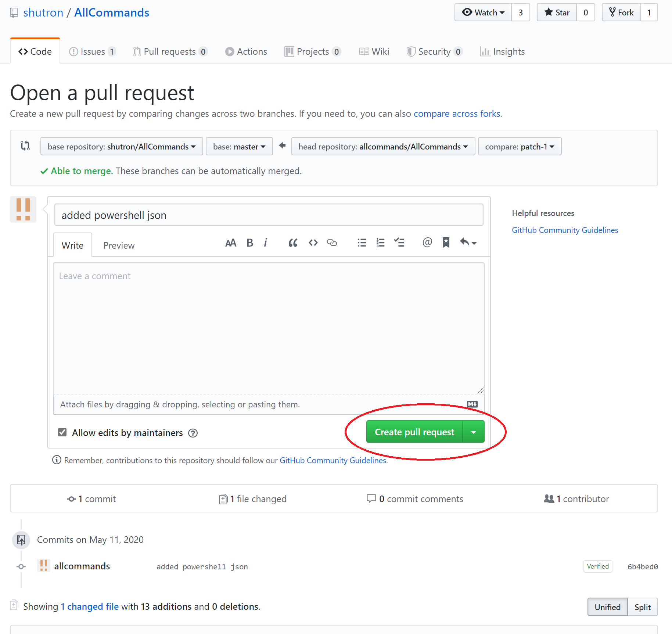Open the AllCommands repository link
Viewport: 672px width, 634px height.
(112, 13)
